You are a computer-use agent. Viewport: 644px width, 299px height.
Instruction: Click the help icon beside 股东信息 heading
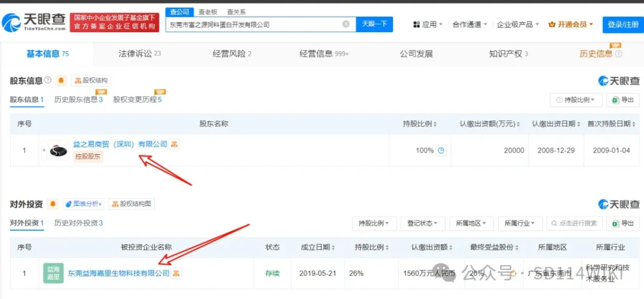click(48, 80)
